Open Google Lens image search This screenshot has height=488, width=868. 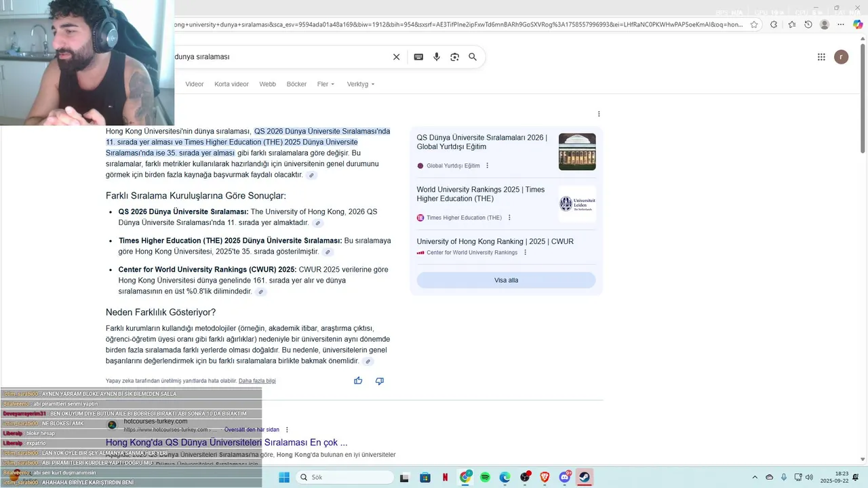[455, 57]
